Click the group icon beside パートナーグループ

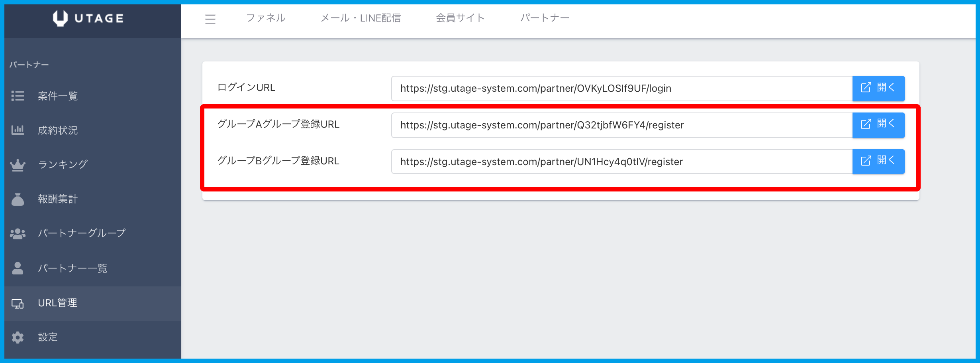(x=18, y=233)
